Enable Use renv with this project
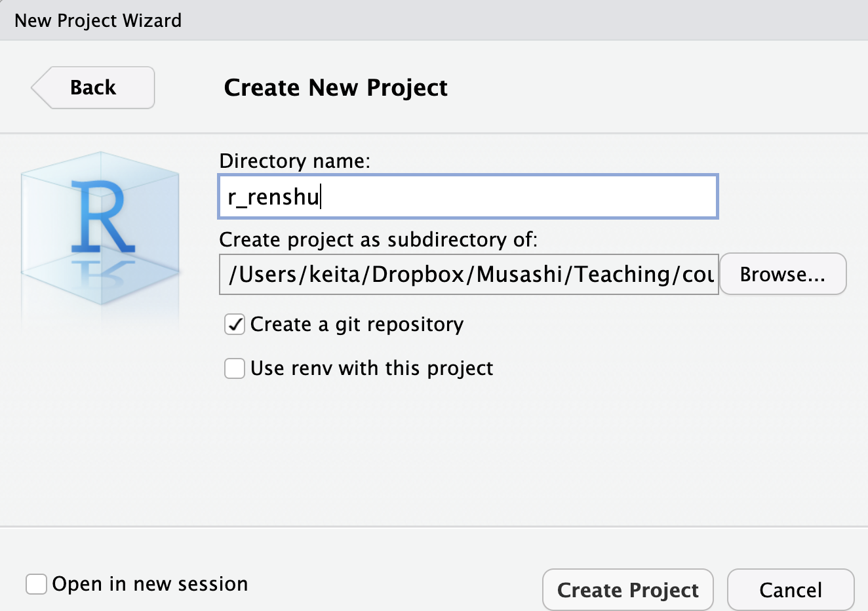 click(235, 368)
